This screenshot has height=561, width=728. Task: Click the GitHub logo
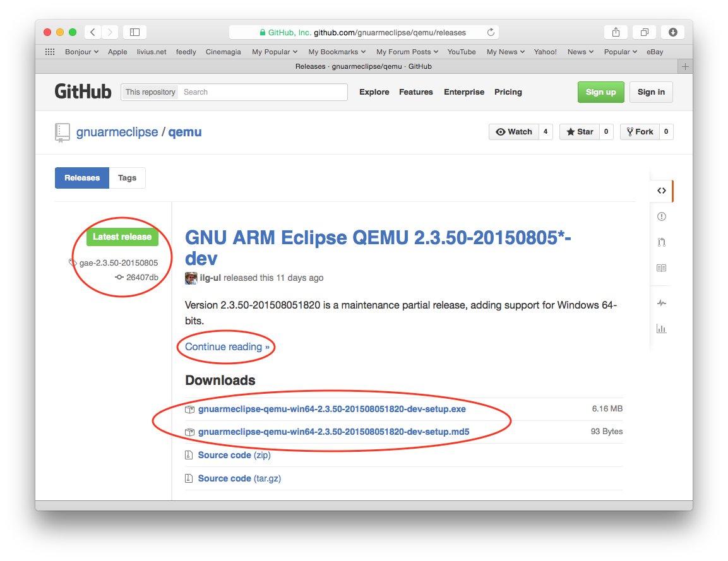point(83,92)
